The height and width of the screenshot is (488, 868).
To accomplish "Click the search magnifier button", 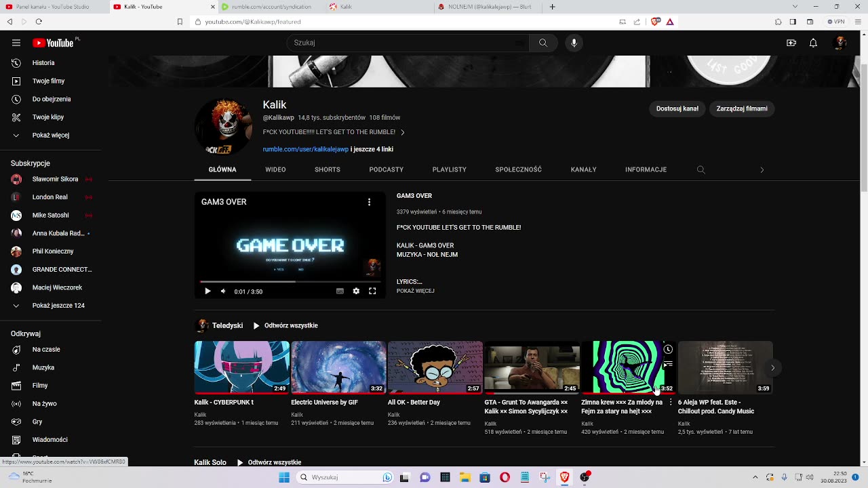I will coord(543,43).
